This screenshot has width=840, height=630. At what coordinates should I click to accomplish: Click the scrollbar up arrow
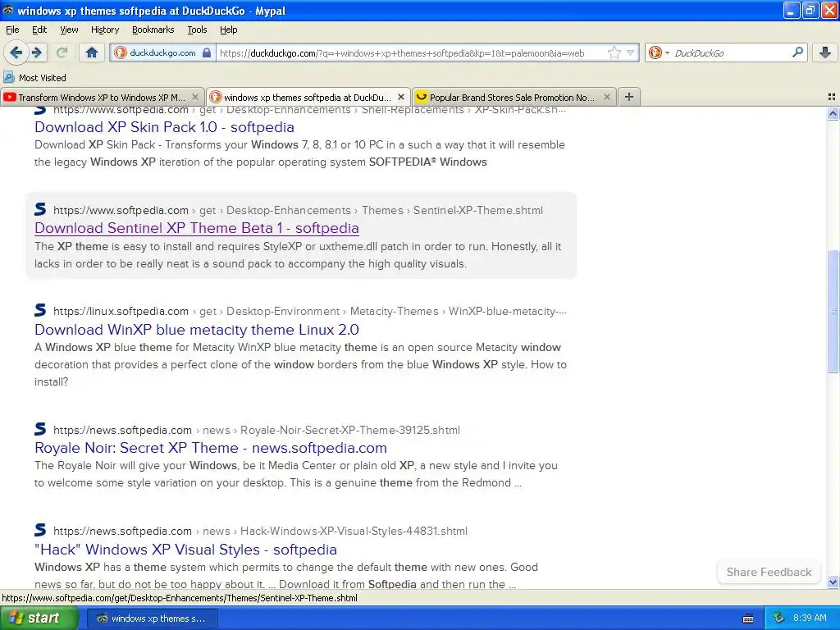pos(833,113)
